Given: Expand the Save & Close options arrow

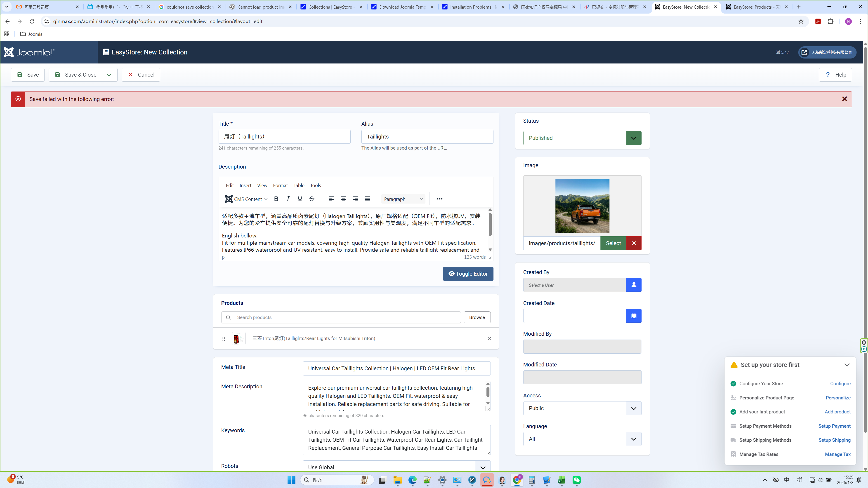Looking at the screenshot, I should coord(109,75).
